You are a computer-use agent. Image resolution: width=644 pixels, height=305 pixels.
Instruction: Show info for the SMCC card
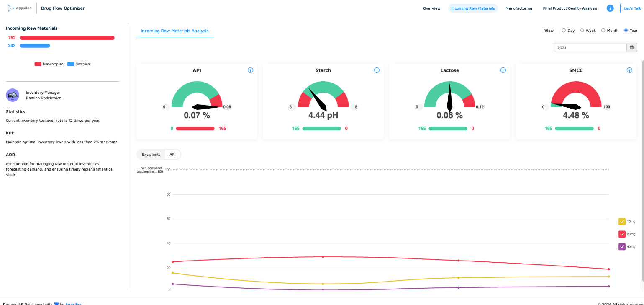coord(629,70)
